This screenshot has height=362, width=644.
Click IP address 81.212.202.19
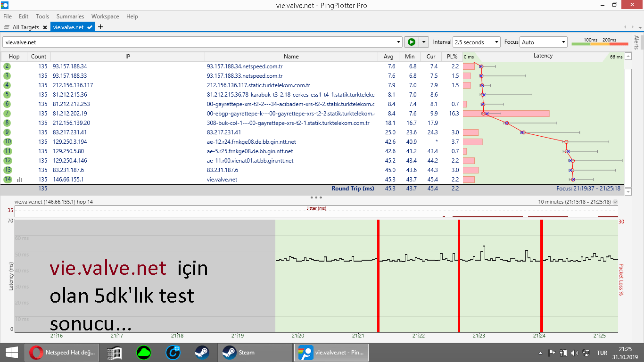click(70, 114)
